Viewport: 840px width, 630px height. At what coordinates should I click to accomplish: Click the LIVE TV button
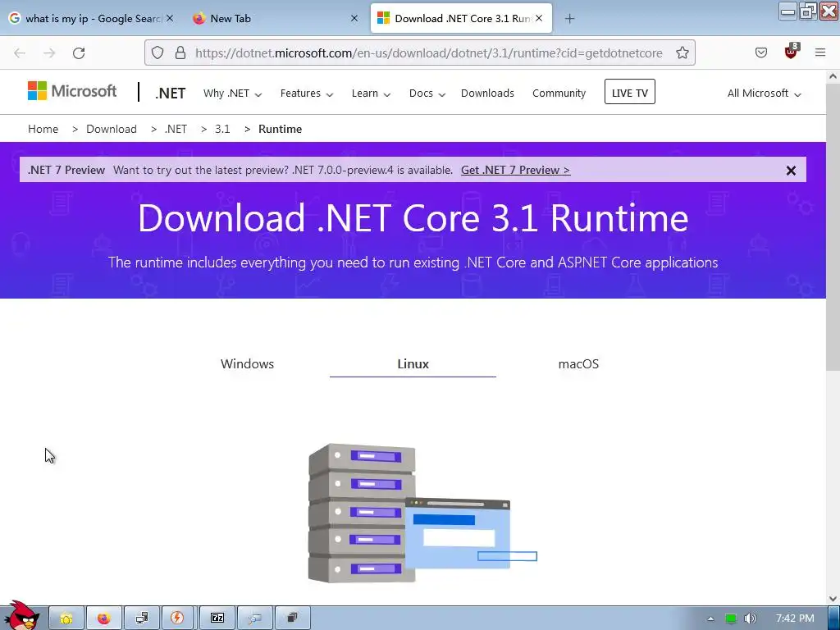click(629, 92)
